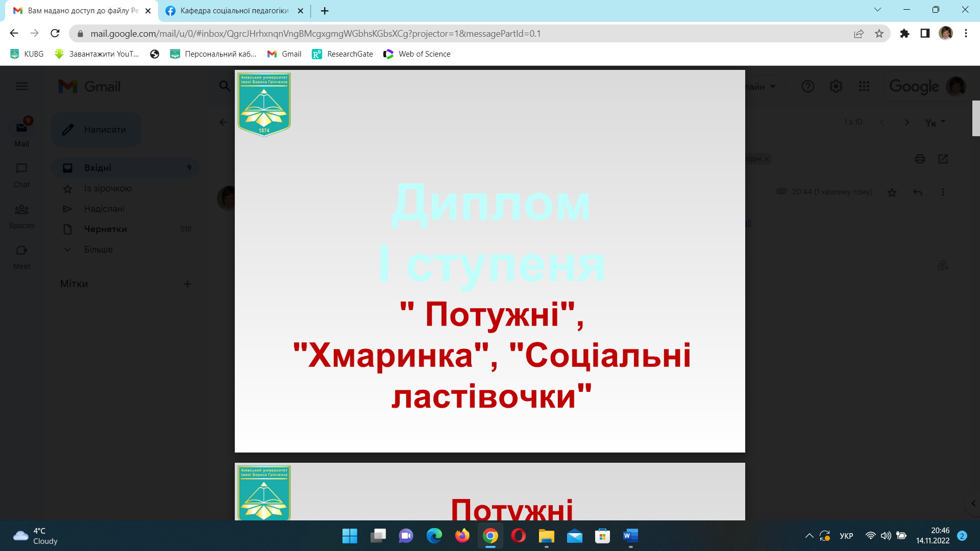Open the Чернетки drafts folder
This screenshot has width=980, height=551.
[x=106, y=229]
